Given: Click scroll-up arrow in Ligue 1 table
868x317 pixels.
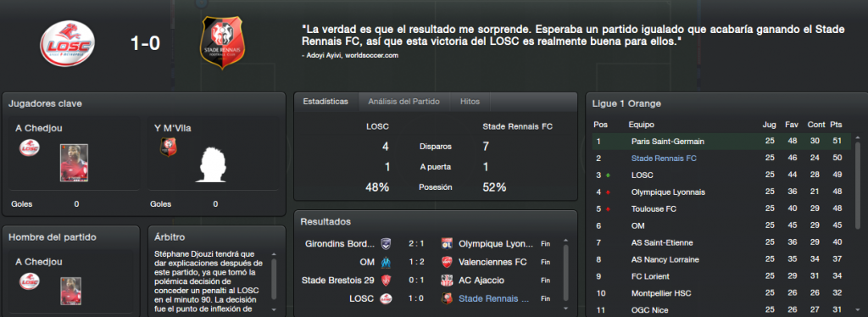Looking at the screenshot, I should pos(858,136).
